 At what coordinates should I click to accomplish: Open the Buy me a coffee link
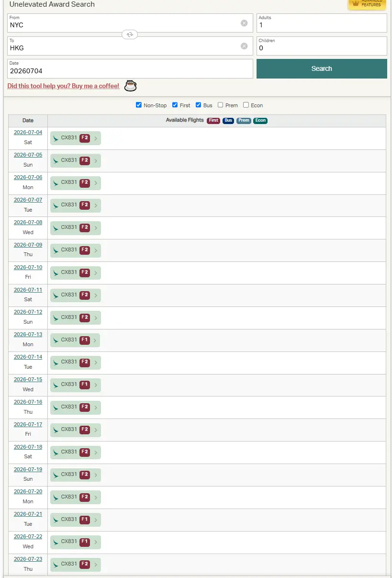coord(63,86)
